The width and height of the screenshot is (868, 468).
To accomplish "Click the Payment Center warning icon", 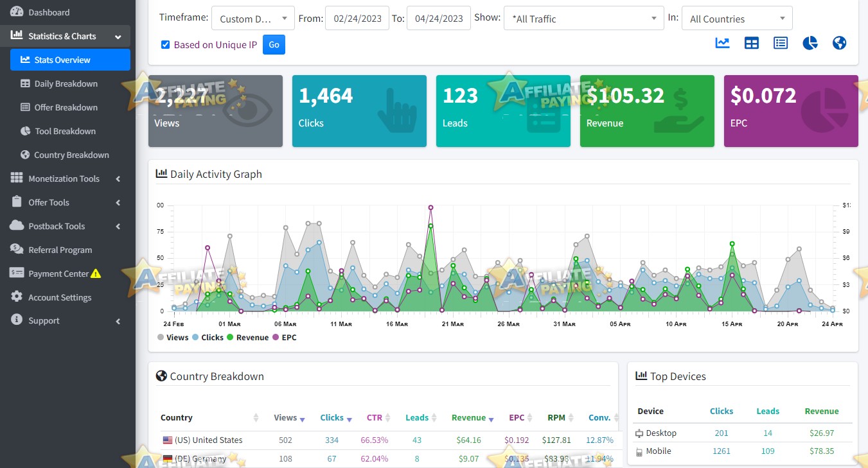I will point(96,273).
